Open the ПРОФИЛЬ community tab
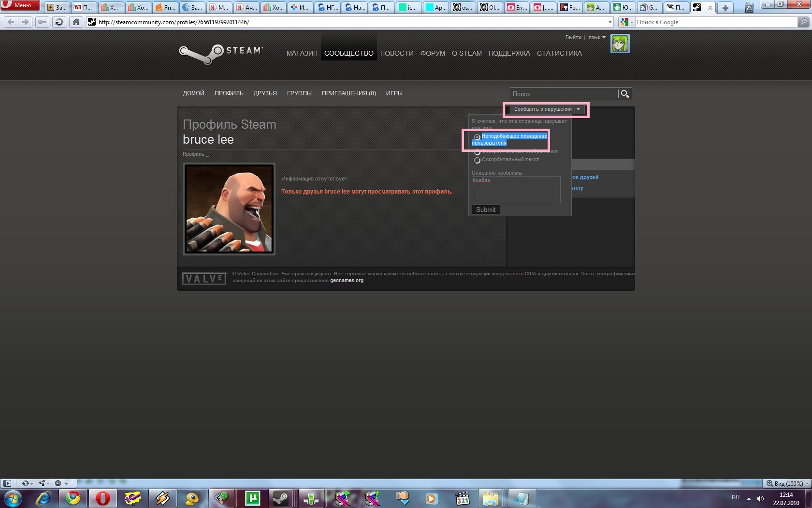Screen dimensions: 812x508 pyautogui.click(x=229, y=93)
